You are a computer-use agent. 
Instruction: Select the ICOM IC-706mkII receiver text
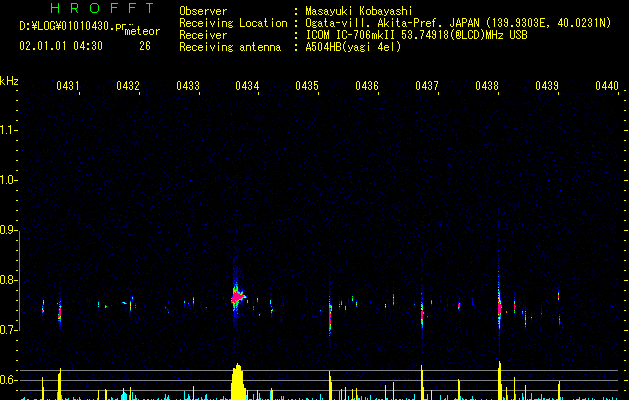[x=416, y=35]
